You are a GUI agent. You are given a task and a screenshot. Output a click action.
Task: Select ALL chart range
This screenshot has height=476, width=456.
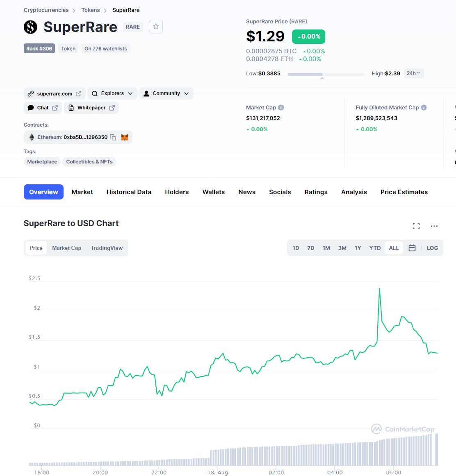pyautogui.click(x=394, y=248)
